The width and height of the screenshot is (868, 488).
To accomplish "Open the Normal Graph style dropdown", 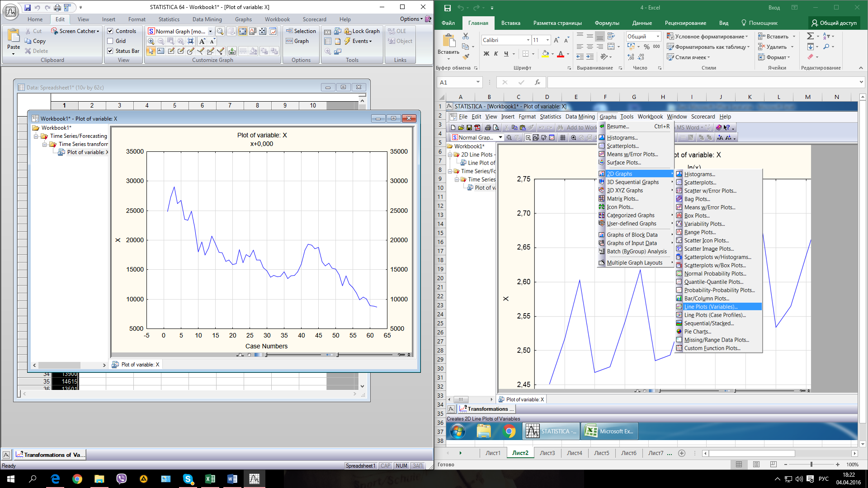I will (210, 31).
